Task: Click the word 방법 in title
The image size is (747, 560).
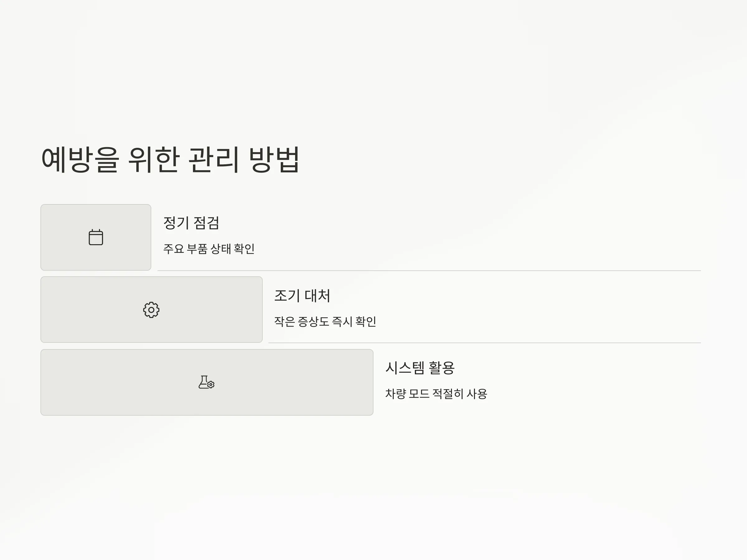Action: coord(274,160)
